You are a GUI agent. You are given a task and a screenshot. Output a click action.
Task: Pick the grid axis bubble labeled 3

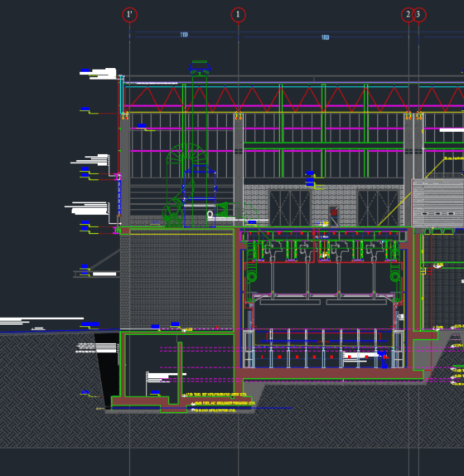419,15
